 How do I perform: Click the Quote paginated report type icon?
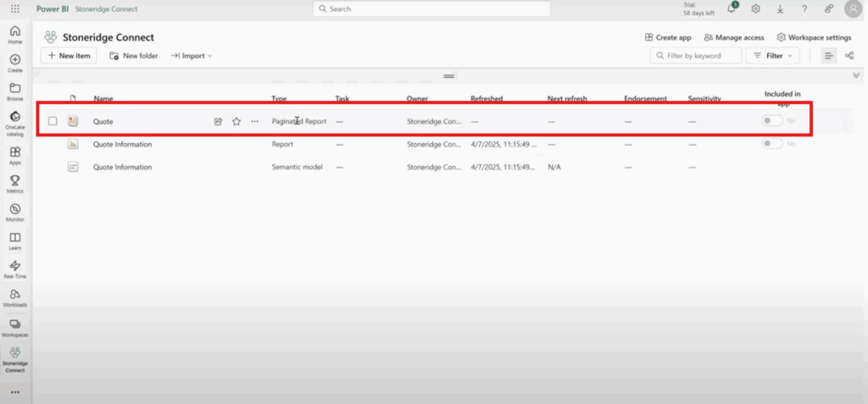[73, 121]
